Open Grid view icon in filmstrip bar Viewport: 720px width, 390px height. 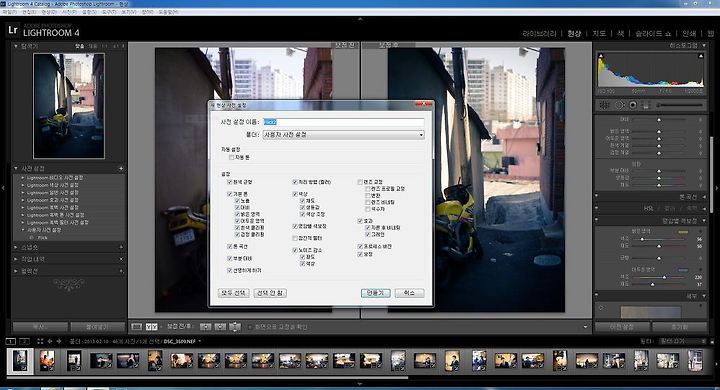(40, 341)
